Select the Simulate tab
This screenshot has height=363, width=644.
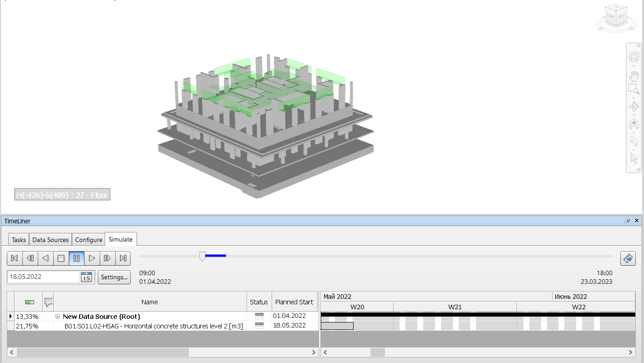[121, 239]
